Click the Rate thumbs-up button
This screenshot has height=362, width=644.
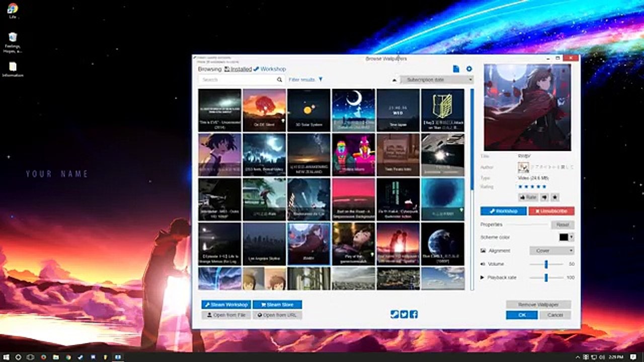[528, 198]
